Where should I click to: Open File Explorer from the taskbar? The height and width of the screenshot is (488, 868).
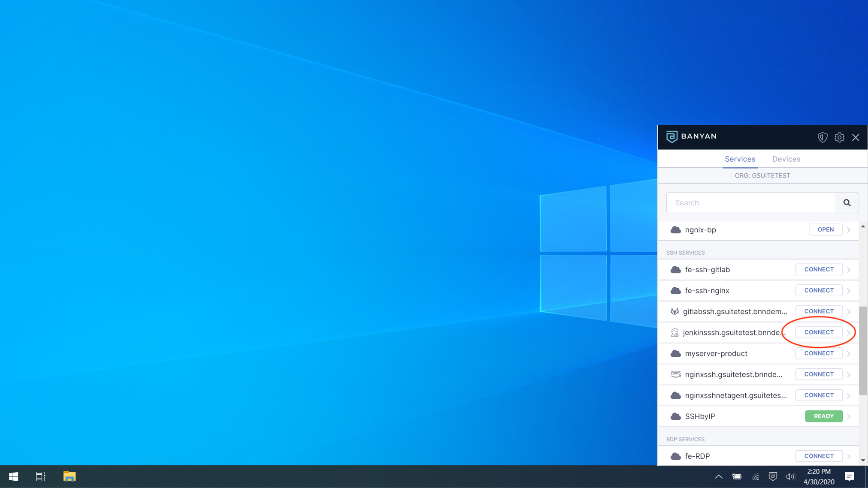(70, 476)
